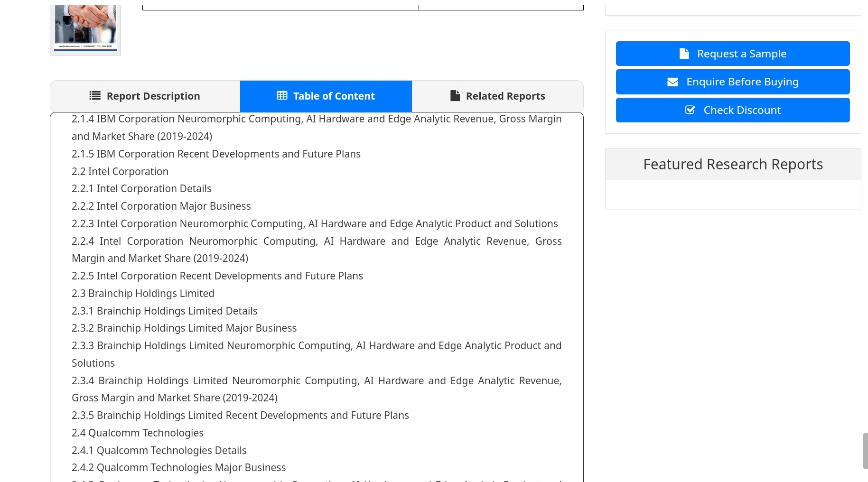Click Enquire Before Buying button
868x482 pixels.
733,82
